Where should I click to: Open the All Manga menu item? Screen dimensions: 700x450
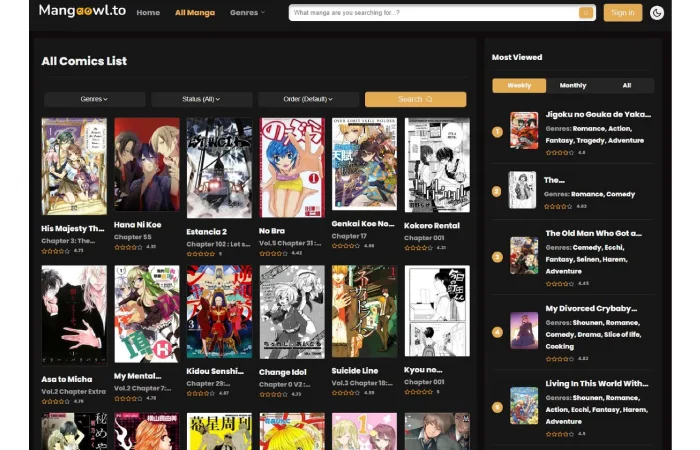[195, 13]
